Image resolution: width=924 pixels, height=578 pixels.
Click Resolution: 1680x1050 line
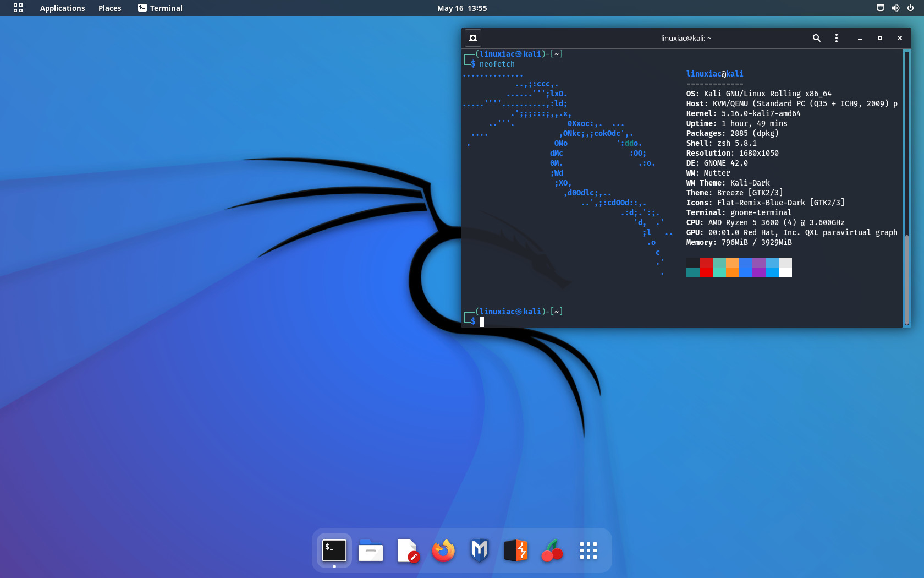pos(733,153)
